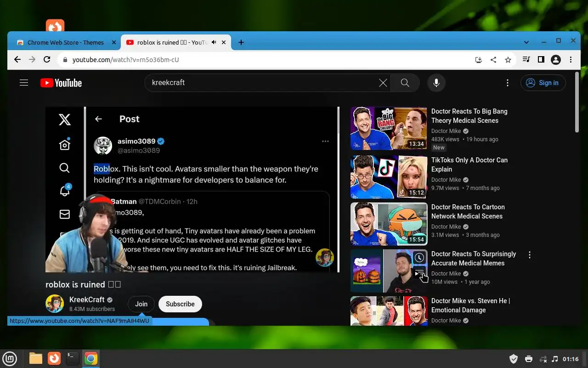This screenshot has height=368, width=588.
Task: Add Medical Memes video to queue
Action: 419,274
